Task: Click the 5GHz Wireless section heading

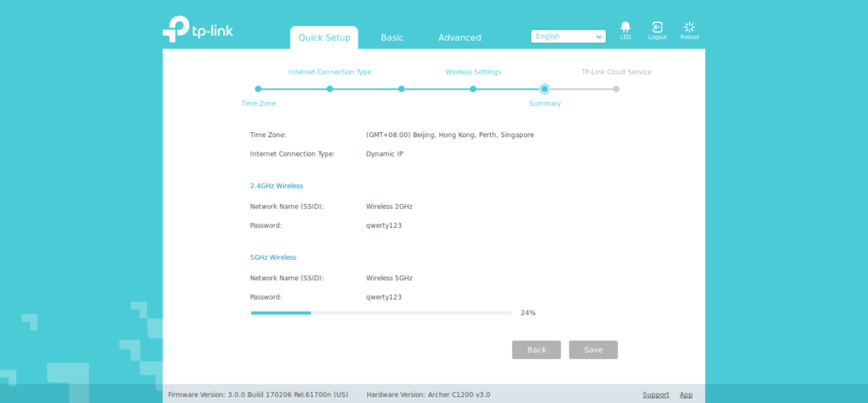Action: (x=273, y=257)
